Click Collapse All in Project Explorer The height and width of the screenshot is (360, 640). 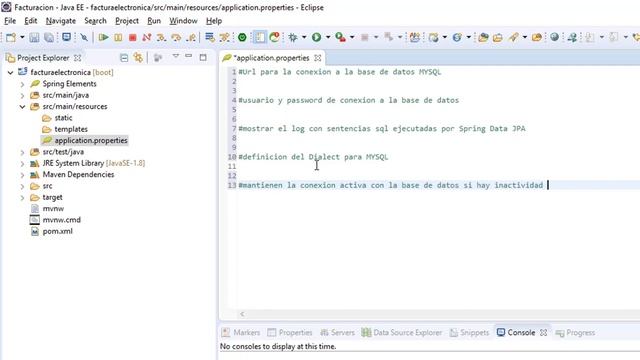(x=124, y=58)
